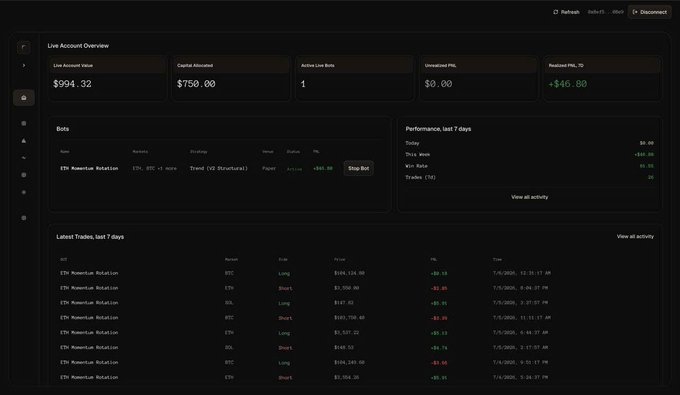
Task: Click Refresh in the top bar
Action: point(566,12)
